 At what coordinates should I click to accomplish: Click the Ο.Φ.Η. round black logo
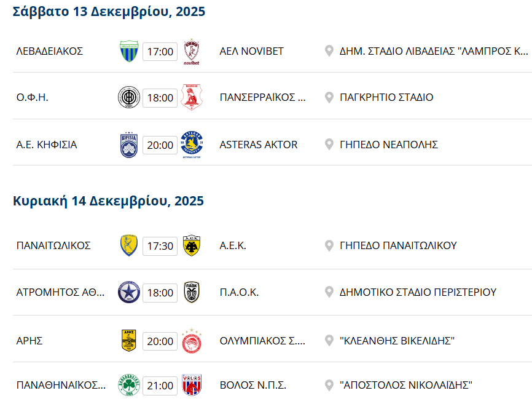click(129, 97)
